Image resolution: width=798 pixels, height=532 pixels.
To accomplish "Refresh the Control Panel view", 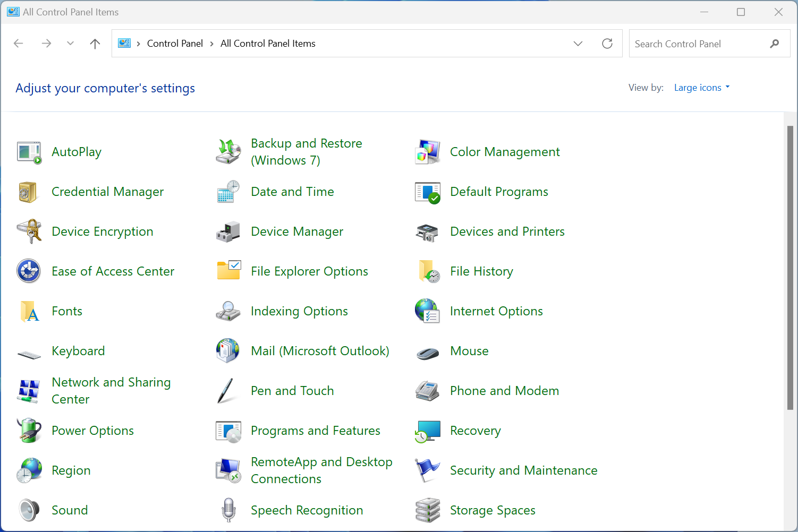I will [x=607, y=44].
